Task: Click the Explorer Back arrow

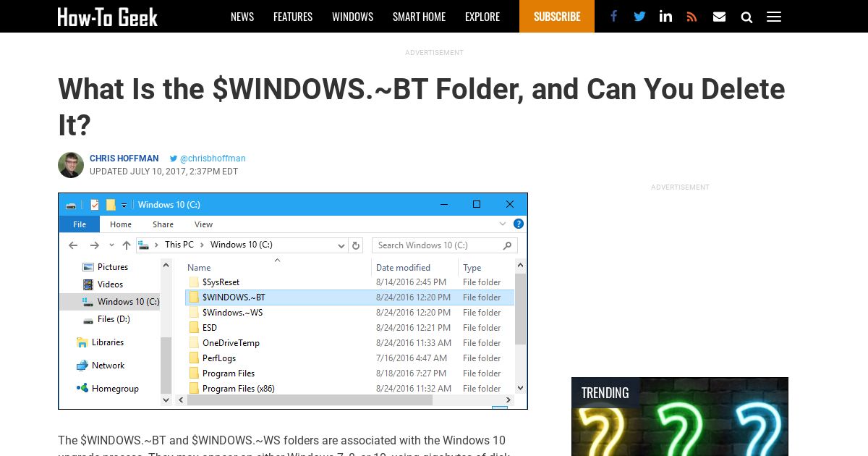Action: point(73,245)
